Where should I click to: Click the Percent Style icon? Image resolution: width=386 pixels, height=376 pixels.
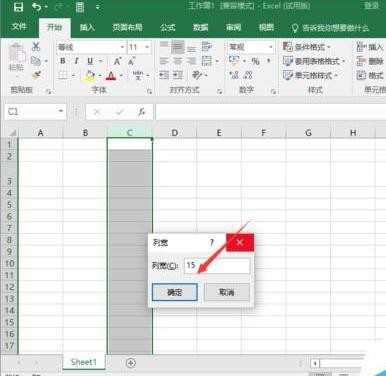coord(255,61)
